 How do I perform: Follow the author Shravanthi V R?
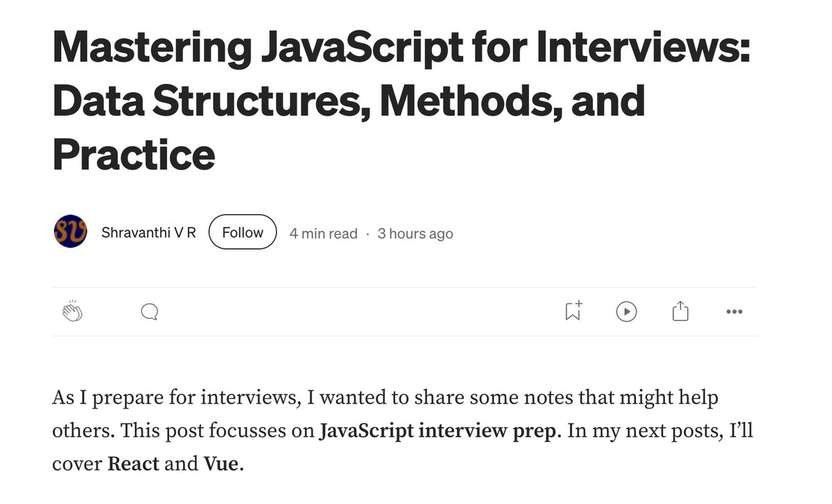(242, 233)
